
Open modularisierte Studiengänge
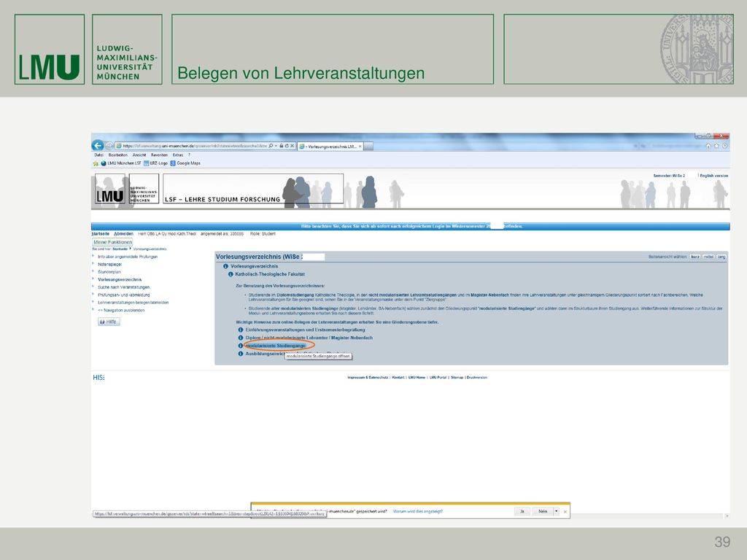pyautogui.click(x=275, y=346)
